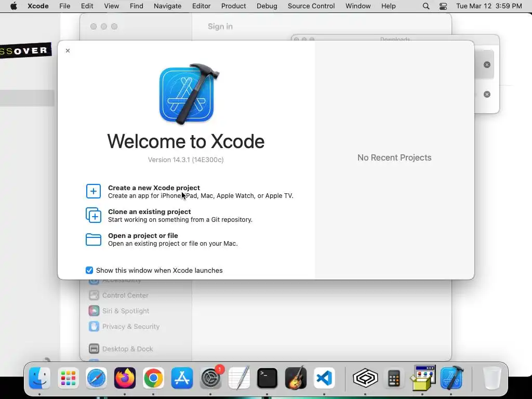Click the black layered-hexagon Dock icon
The width and height of the screenshot is (532, 399).
(x=365, y=378)
